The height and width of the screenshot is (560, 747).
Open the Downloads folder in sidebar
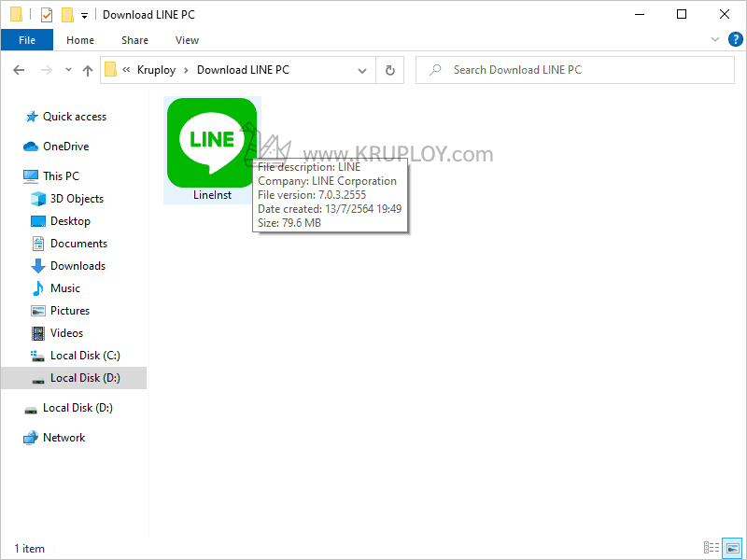(x=78, y=266)
